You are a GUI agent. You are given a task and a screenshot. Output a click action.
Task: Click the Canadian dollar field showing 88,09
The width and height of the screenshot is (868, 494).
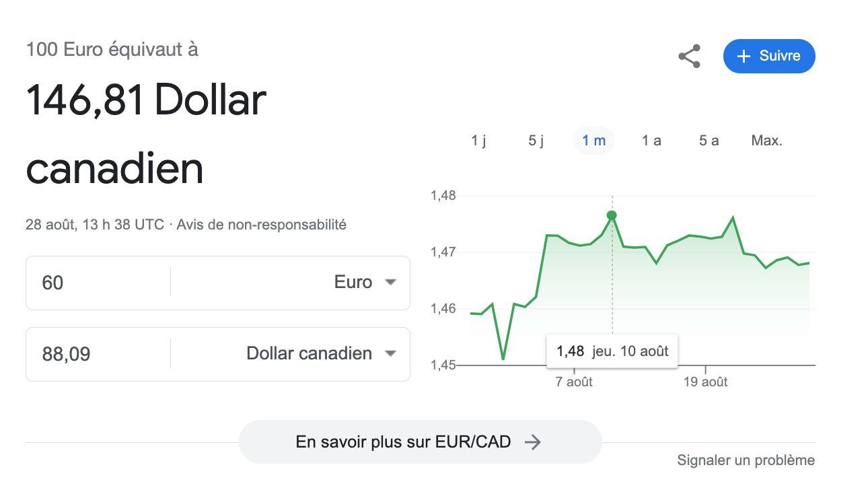pyautogui.click(x=98, y=353)
